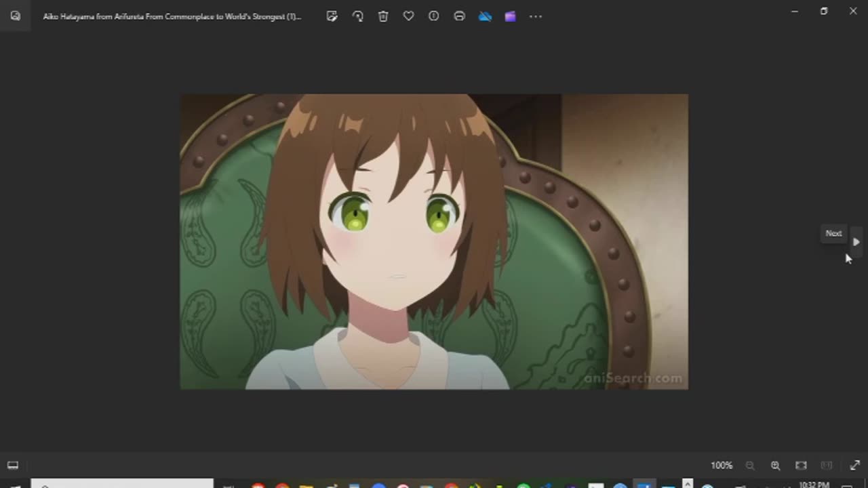The width and height of the screenshot is (868, 488).
Task: Click the OneDrive cloud icon
Action: (485, 16)
